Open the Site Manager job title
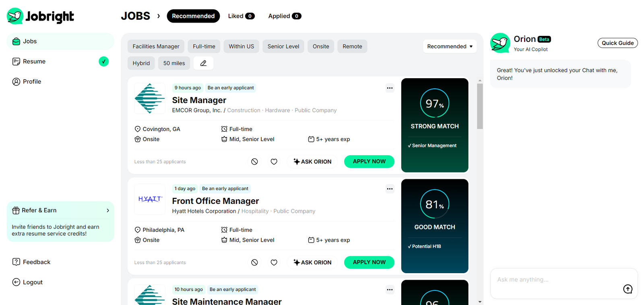This screenshot has width=644, height=305. click(x=199, y=100)
